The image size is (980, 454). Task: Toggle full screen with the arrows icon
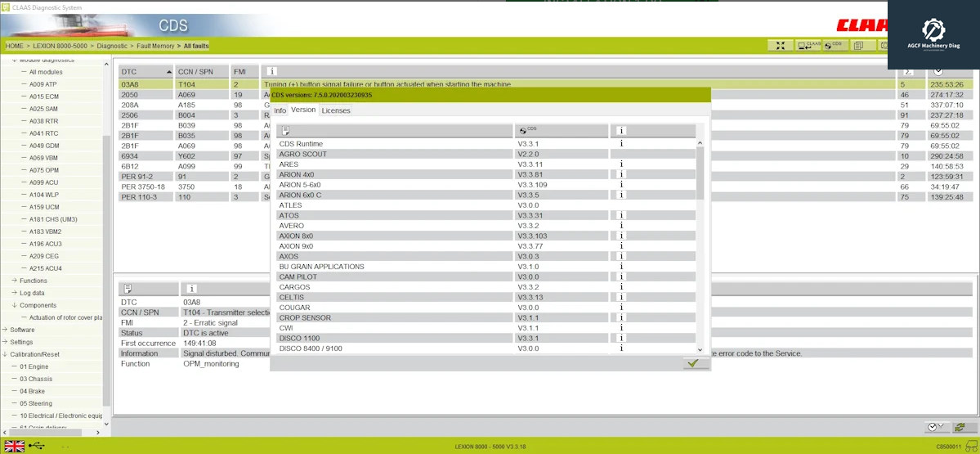click(780, 46)
